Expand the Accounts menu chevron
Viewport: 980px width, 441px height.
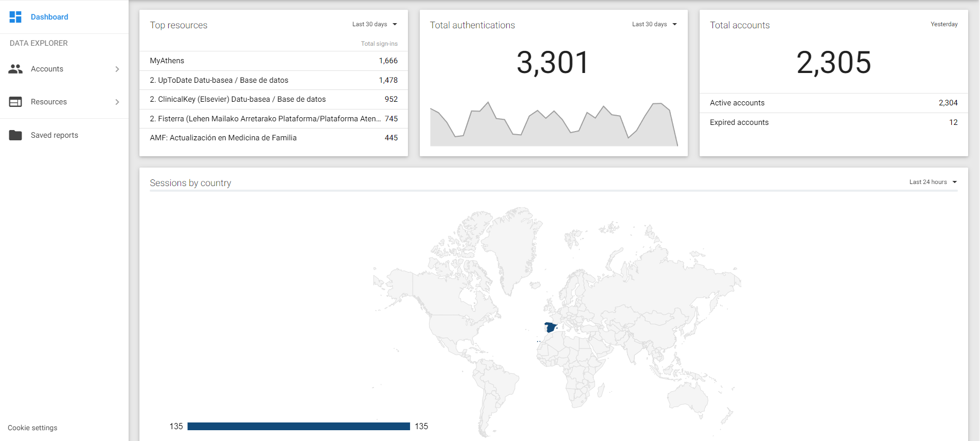pos(117,69)
